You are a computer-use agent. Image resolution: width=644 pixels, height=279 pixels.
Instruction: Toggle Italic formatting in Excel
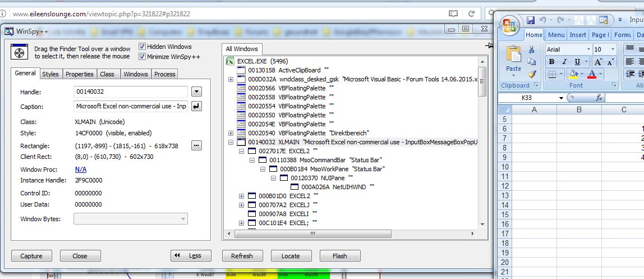click(564, 62)
